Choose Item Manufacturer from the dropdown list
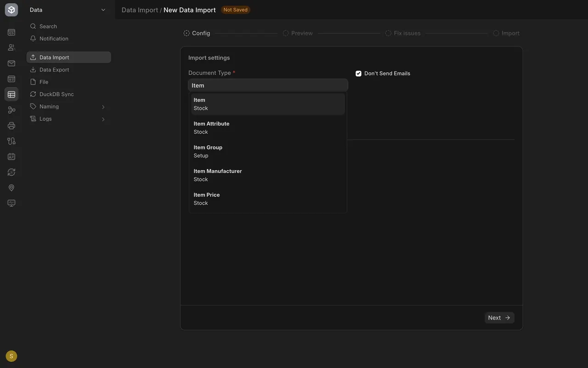The height and width of the screenshot is (368, 588). tap(268, 175)
